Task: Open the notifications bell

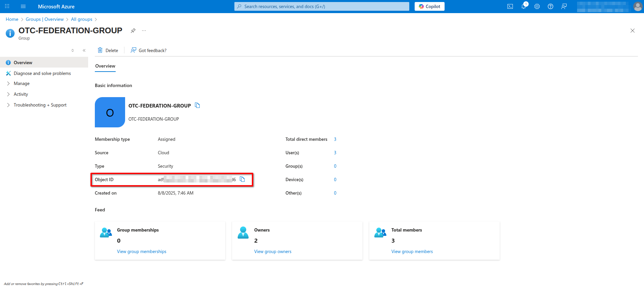Action: [x=524, y=6]
